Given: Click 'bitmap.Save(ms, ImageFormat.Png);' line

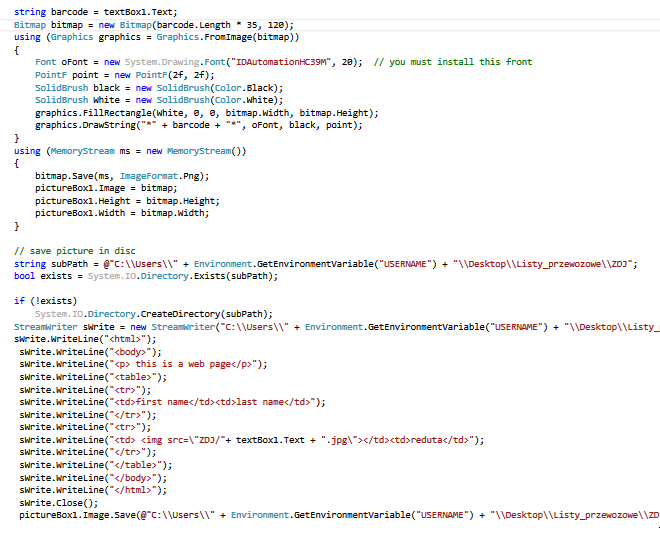Looking at the screenshot, I should click(122, 176).
